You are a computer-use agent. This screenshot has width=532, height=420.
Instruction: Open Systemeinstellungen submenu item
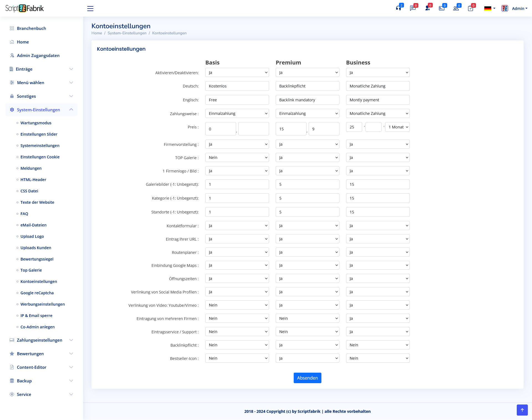click(x=40, y=146)
